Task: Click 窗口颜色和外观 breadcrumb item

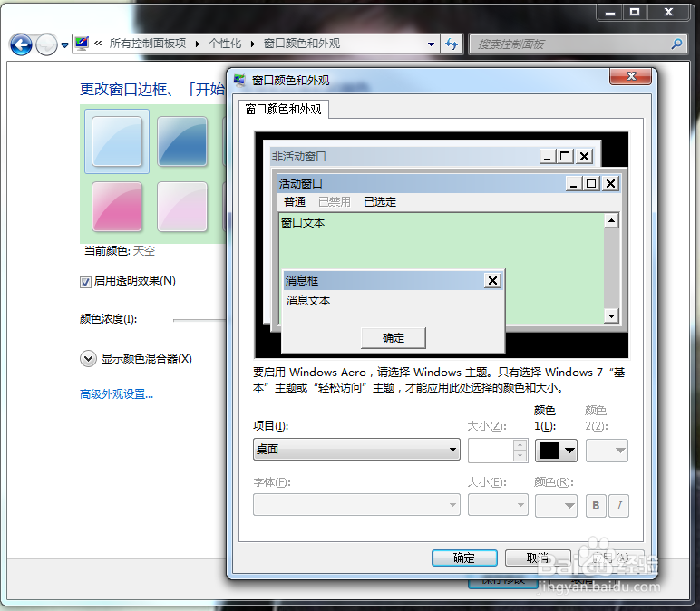Action: point(302,44)
